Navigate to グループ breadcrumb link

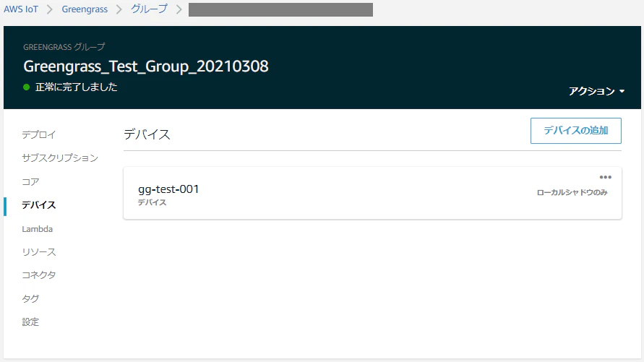149,9
